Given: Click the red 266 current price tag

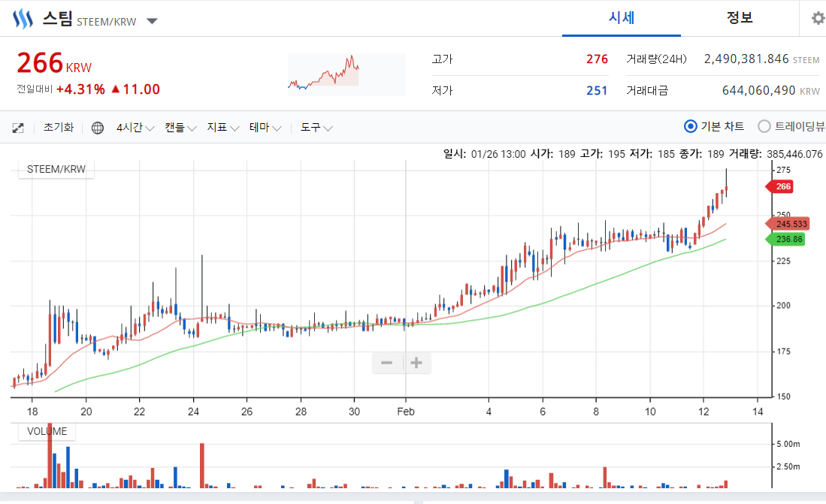Looking at the screenshot, I should pos(779,186).
